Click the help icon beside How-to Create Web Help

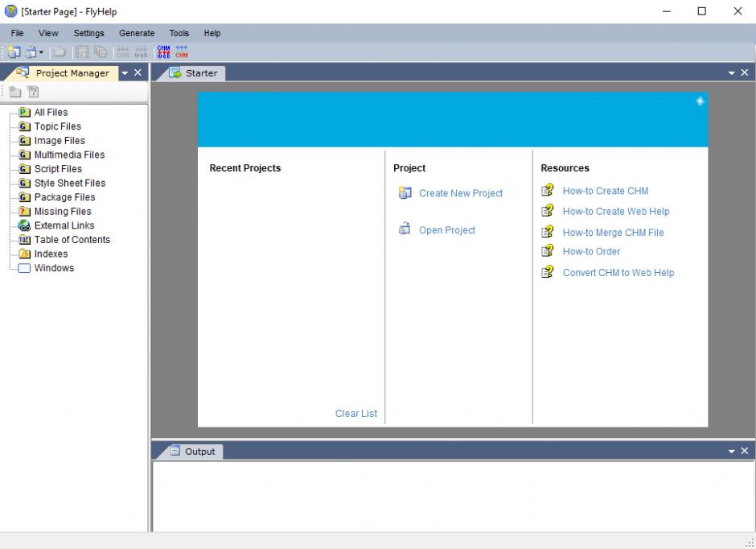547,210
